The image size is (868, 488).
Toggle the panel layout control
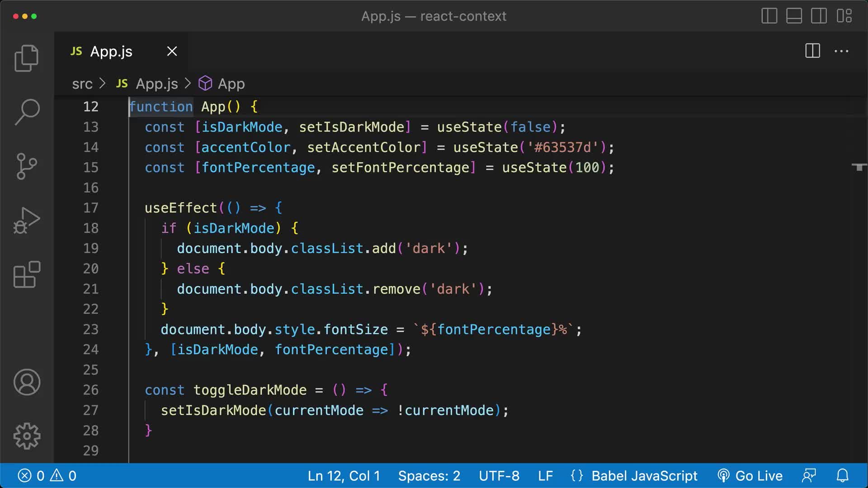click(794, 16)
